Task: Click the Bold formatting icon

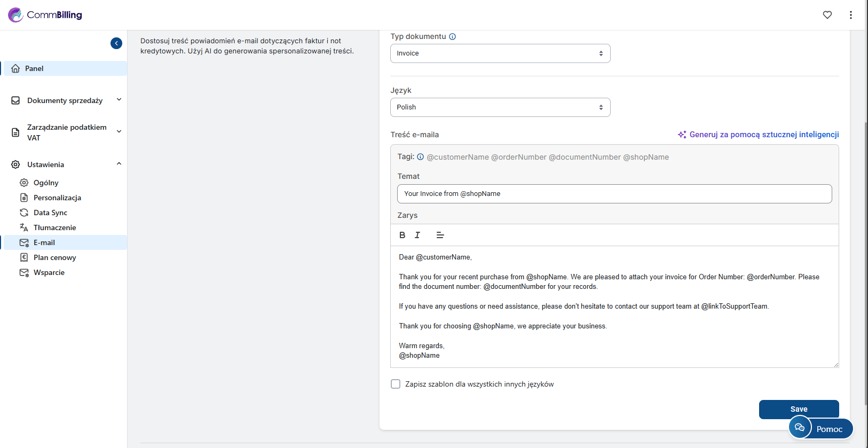Action: pyautogui.click(x=402, y=235)
